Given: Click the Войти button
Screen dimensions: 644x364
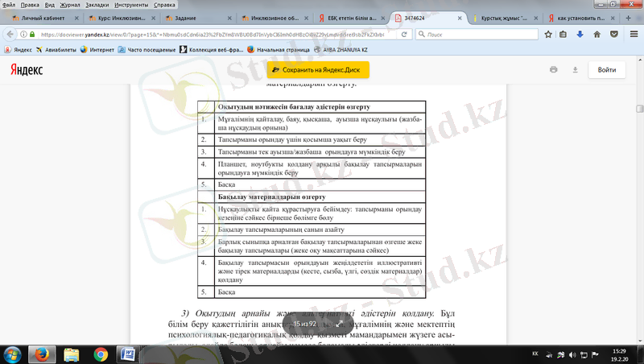Looking at the screenshot, I should click(607, 70).
